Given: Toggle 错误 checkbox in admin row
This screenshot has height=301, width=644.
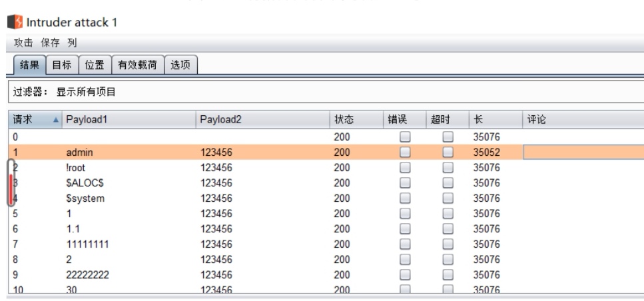Looking at the screenshot, I should pos(405,152).
